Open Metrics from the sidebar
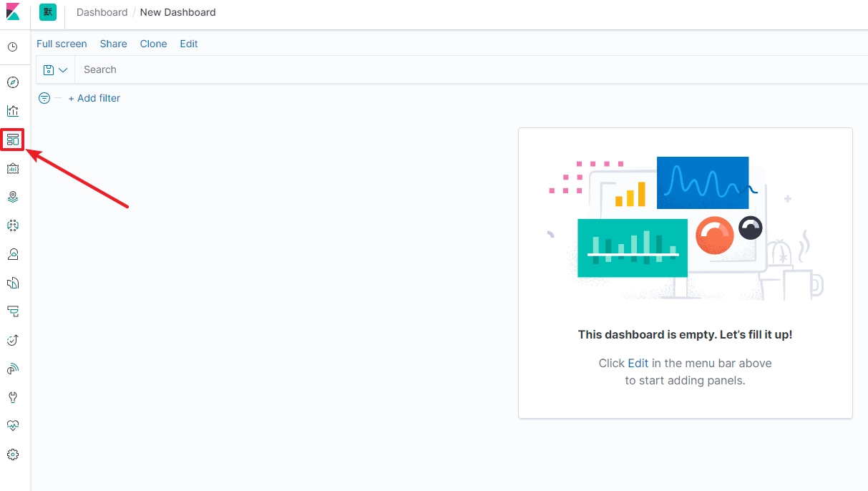Screen dimensions: 868x491 [x=13, y=254]
